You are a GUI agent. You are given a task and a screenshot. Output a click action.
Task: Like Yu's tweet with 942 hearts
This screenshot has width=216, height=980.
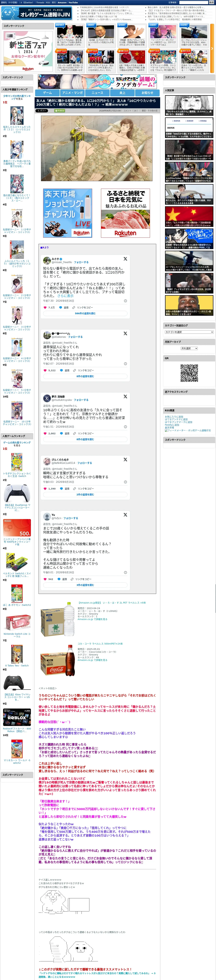45,579
